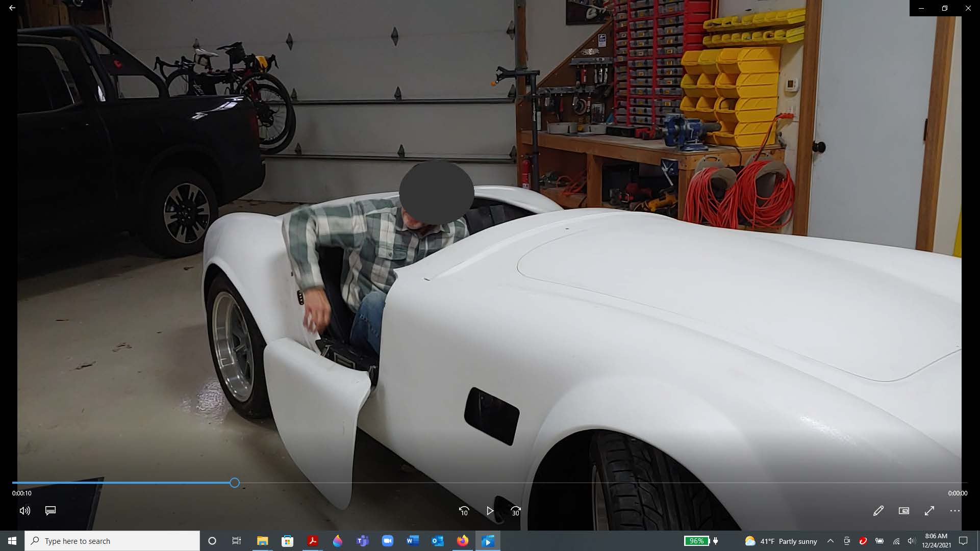Click the Movies & TV taskbar icon
Viewport: 980px width, 551px height.
point(488,541)
